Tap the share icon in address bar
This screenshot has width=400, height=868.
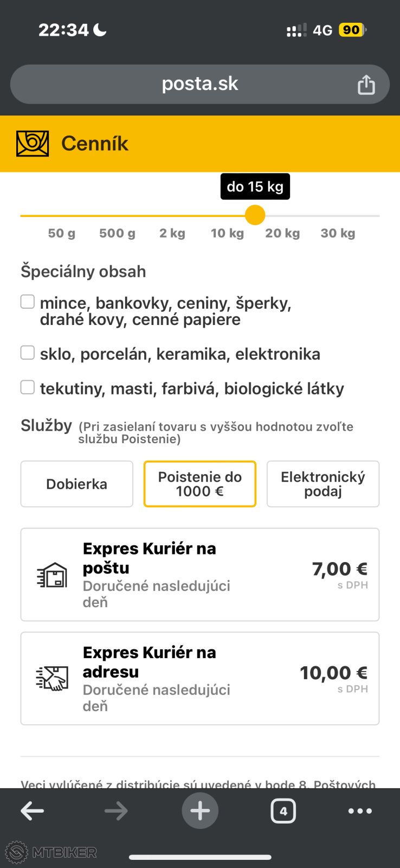(x=366, y=85)
